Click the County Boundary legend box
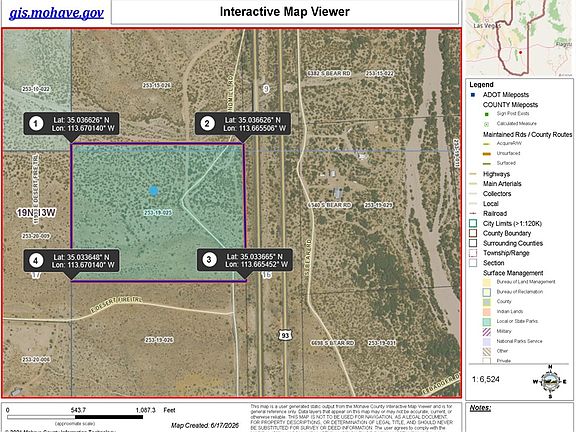The width and height of the screenshot is (576, 432). click(x=473, y=233)
